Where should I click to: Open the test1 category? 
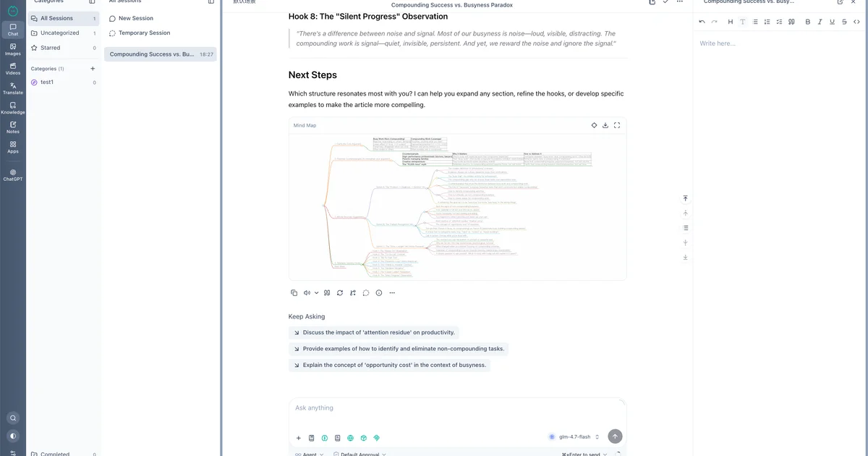point(64,83)
